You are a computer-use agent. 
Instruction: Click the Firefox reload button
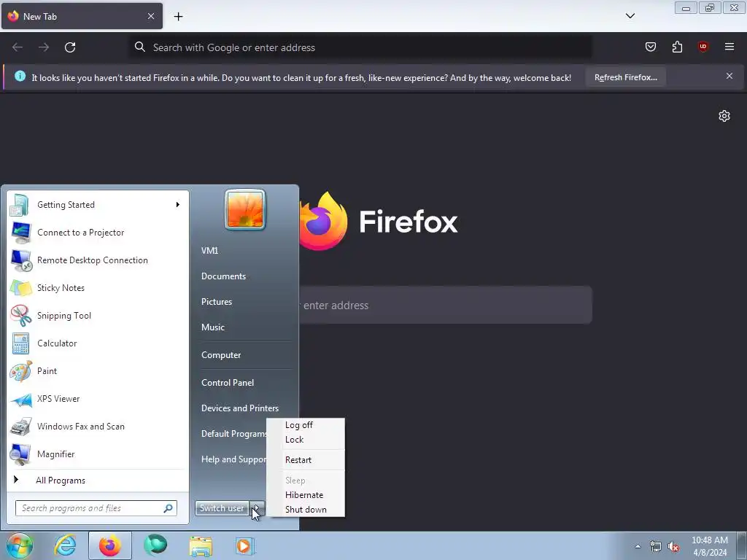(x=70, y=47)
